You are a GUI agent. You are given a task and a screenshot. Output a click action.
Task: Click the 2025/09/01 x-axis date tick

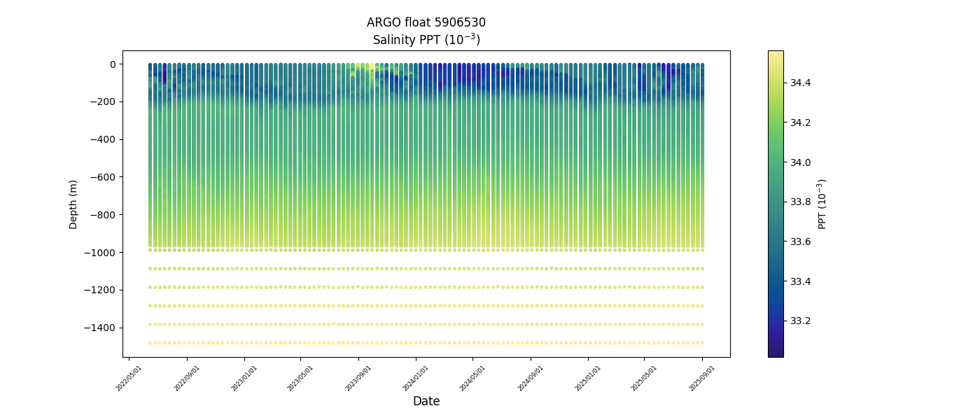(702, 377)
